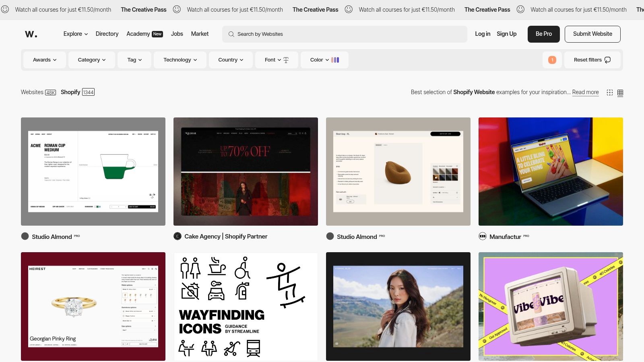Open the Market menu item
Image resolution: width=644 pixels, height=362 pixels.
[200, 34]
